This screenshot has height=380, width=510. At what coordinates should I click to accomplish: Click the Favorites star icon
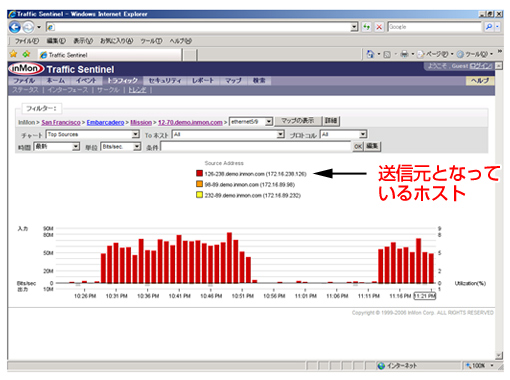tap(13, 54)
